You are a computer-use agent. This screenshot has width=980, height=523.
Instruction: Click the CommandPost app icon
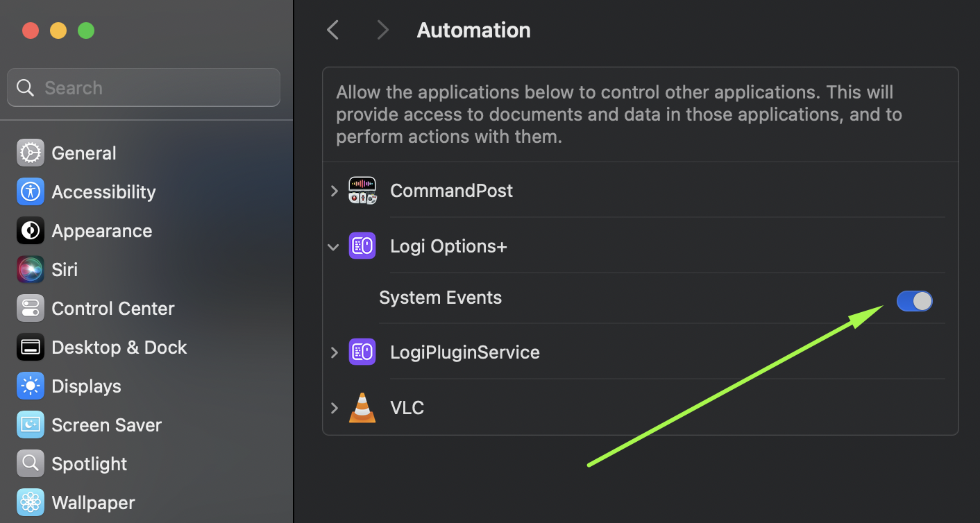(x=362, y=191)
